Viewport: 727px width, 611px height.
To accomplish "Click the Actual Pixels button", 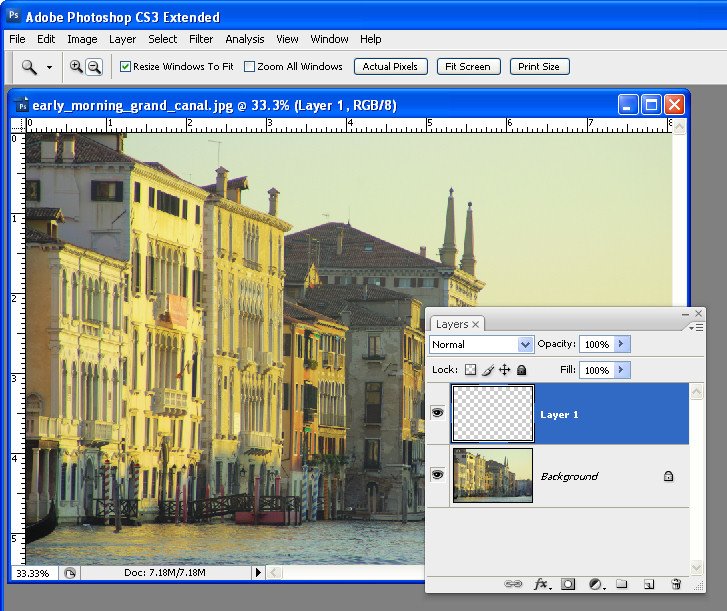I will coord(390,66).
